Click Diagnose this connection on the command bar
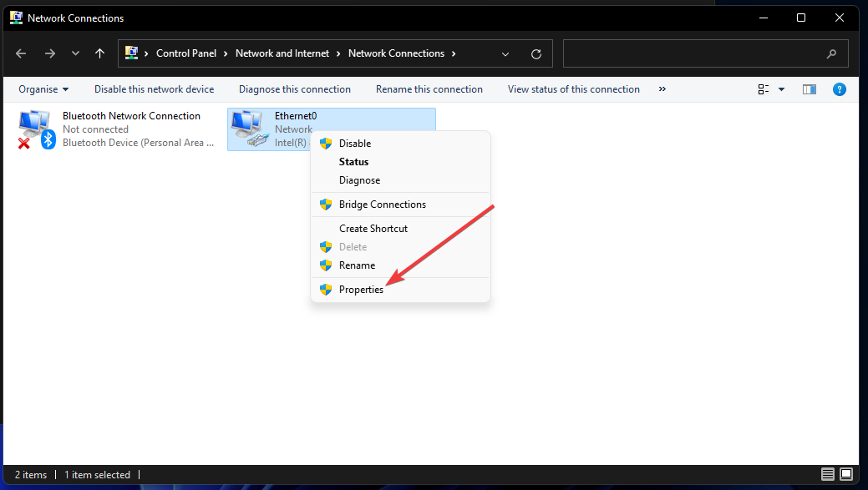This screenshot has height=490, width=868. (294, 88)
